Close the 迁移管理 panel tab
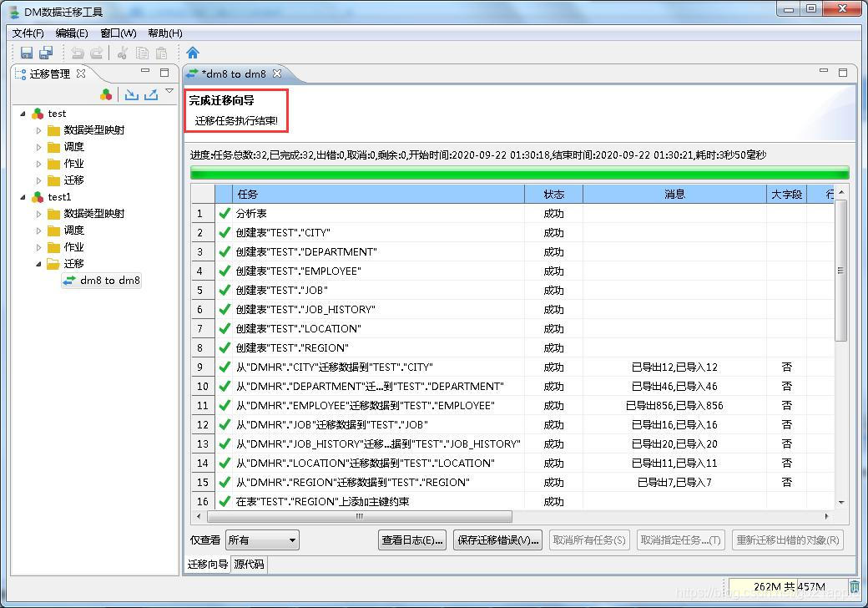 click(81, 73)
